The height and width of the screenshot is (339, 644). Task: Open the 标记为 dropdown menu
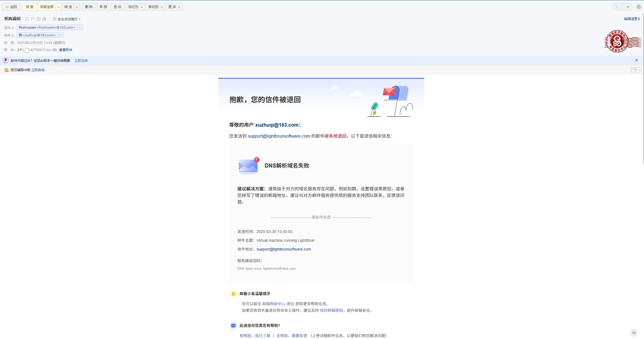pyautogui.click(x=135, y=7)
